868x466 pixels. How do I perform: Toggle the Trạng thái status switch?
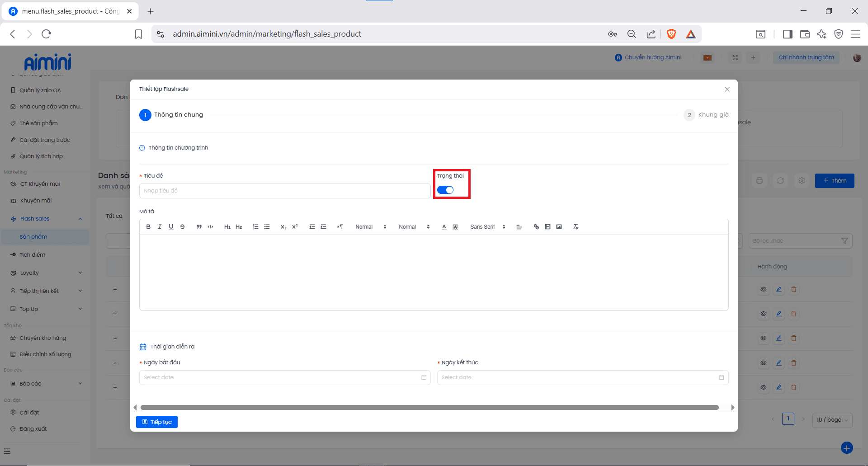[x=445, y=190]
